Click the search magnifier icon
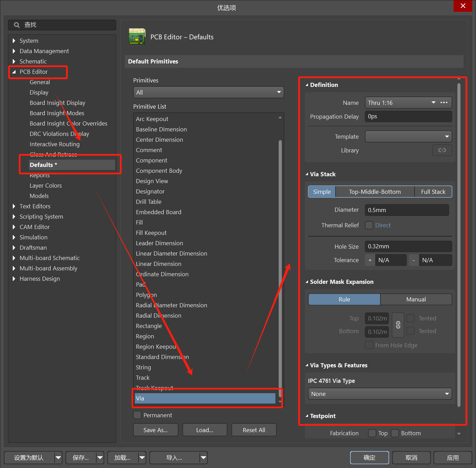Viewport: 476px width, 468px height. point(17,25)
